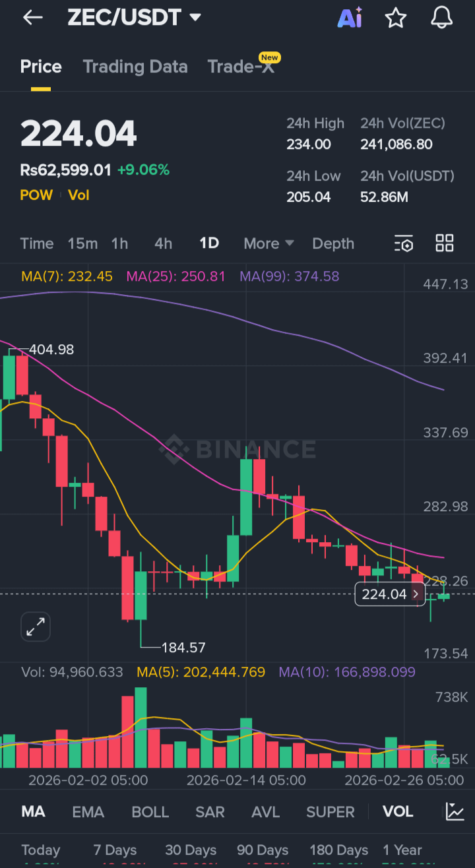Select the 4h interval

[x=163, y=243]
